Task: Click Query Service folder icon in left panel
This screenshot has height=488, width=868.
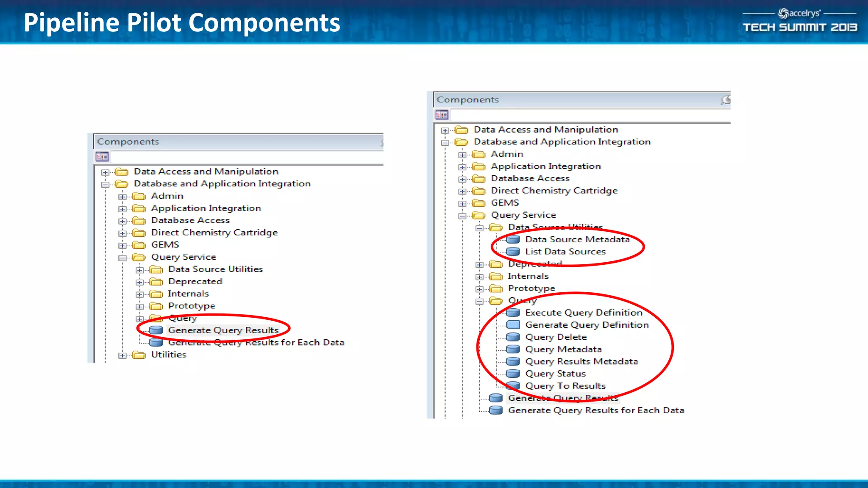Action: coord(139,257)
